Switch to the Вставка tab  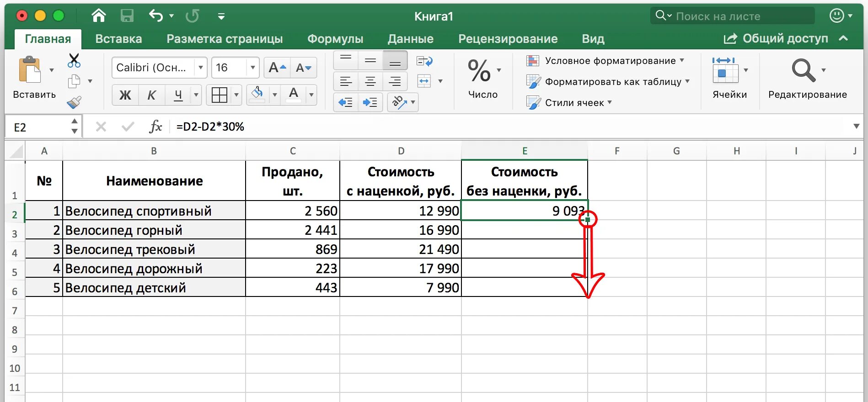click(x=118, y=39)
